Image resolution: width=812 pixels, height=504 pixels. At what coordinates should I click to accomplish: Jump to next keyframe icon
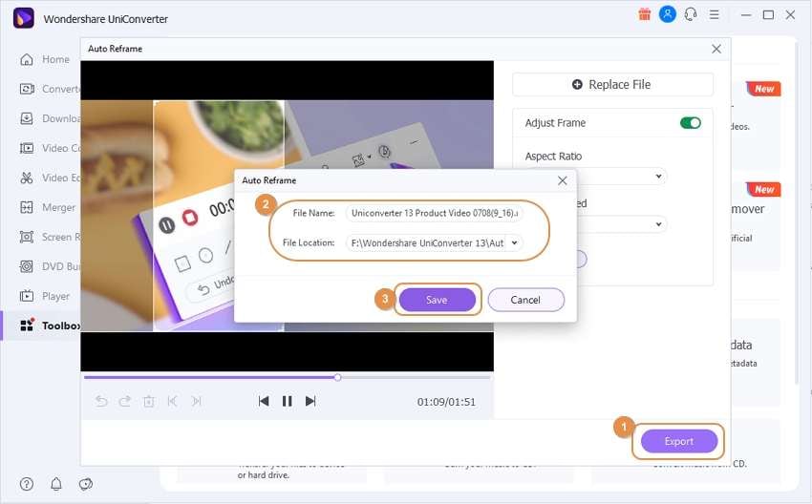pyautogui.click(x=196, y=401)
